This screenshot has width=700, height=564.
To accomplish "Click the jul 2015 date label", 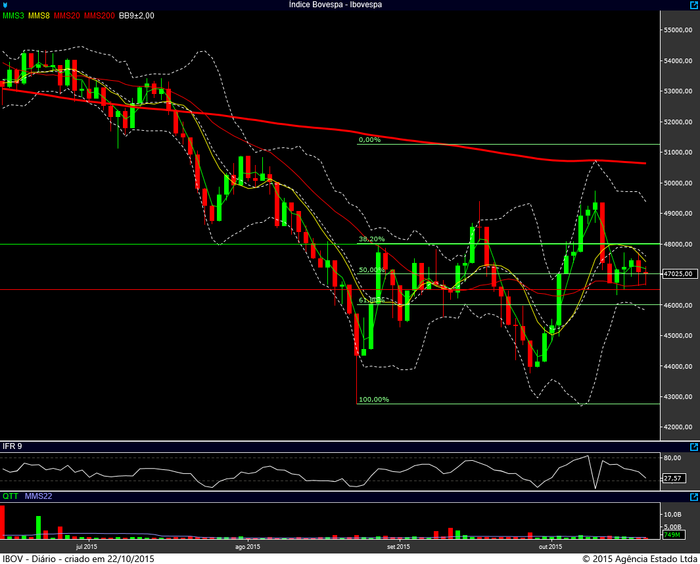I will (x=86, y=547).
